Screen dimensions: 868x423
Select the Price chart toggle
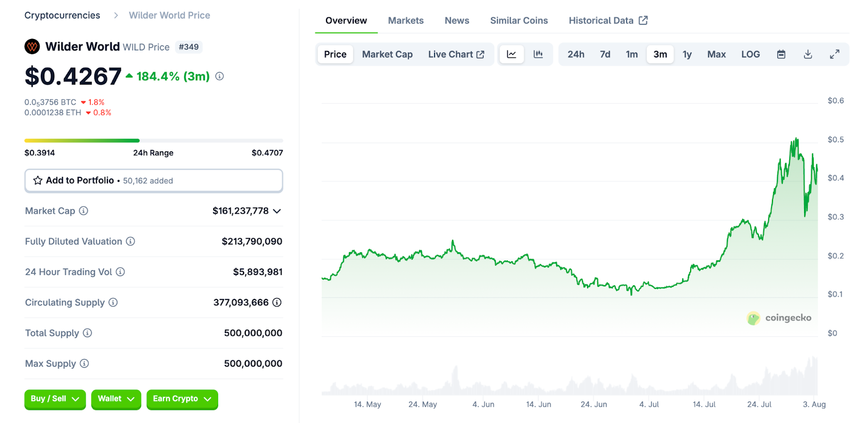click(335, 54)
